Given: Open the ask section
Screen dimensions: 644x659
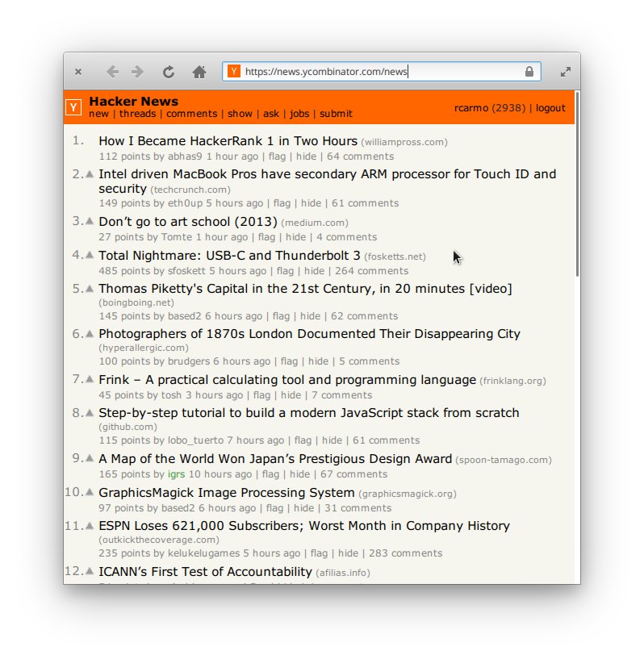Looking at the screenshot, I should pyautogui.click(x=271, y=114).
